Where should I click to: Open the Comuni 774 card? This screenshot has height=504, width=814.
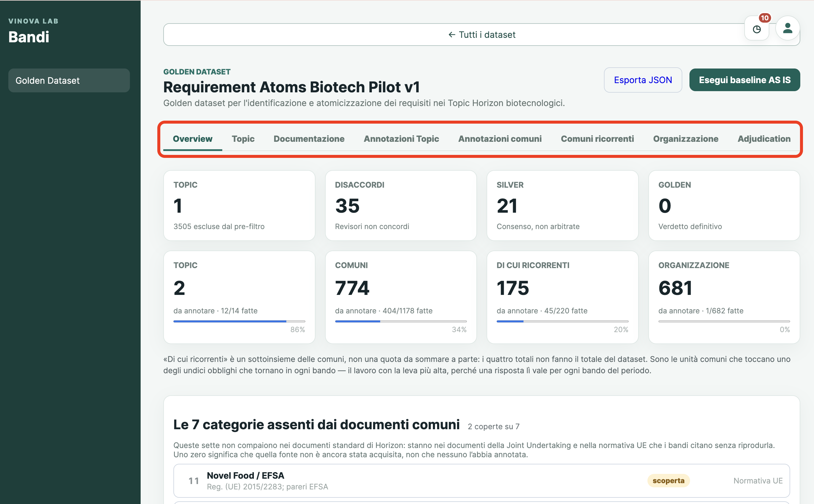point(401,297)
